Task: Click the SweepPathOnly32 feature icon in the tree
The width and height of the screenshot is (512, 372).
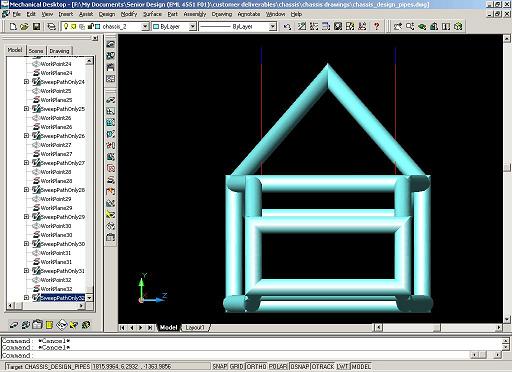Action: pos(36,298)
